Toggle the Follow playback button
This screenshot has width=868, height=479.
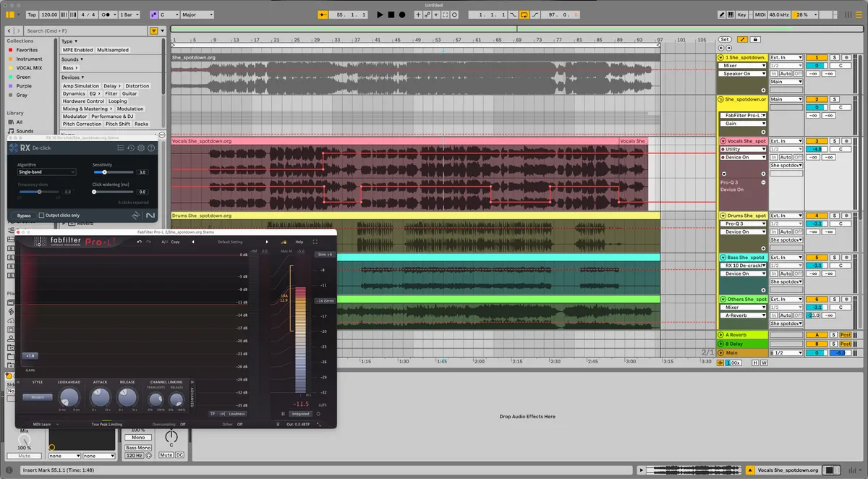coord(323,14)
